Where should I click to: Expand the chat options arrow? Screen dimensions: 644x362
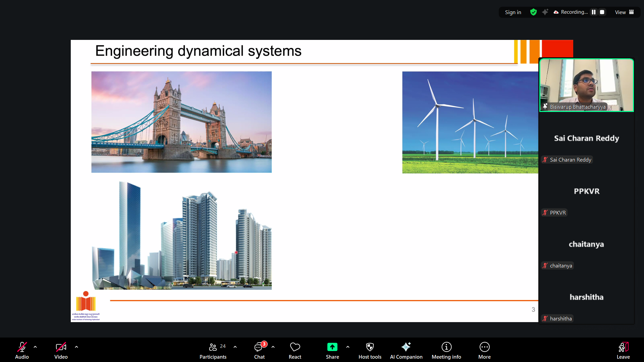273,347
